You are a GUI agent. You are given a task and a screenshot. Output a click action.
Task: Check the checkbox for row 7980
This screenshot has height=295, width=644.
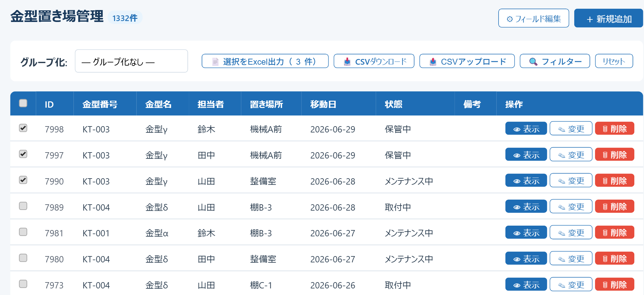point(23,258)
